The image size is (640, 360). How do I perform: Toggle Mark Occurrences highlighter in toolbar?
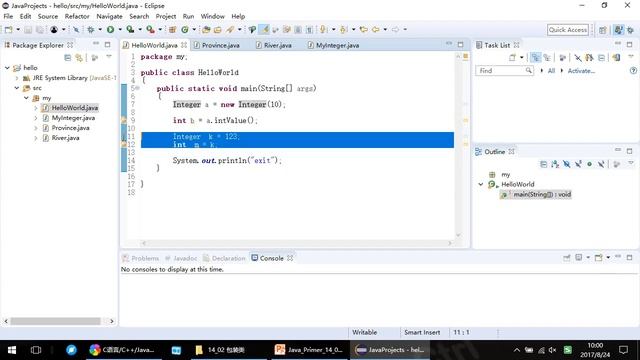264,29
